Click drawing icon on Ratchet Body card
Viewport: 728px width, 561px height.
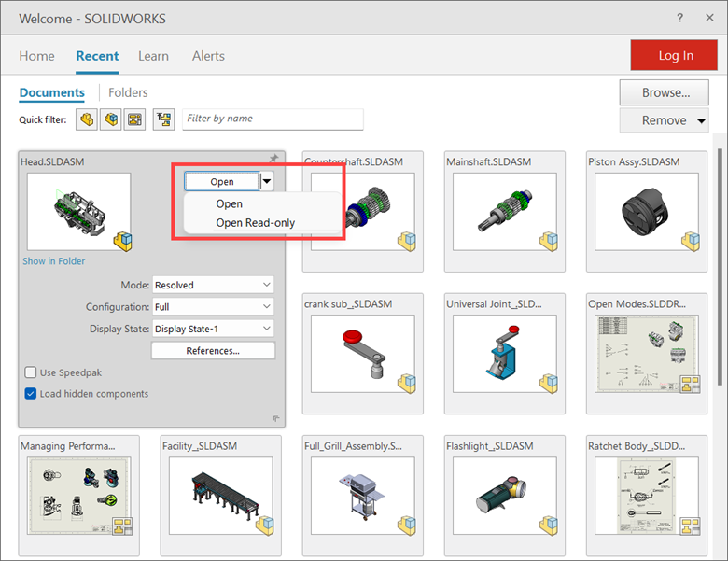(691, 526)
